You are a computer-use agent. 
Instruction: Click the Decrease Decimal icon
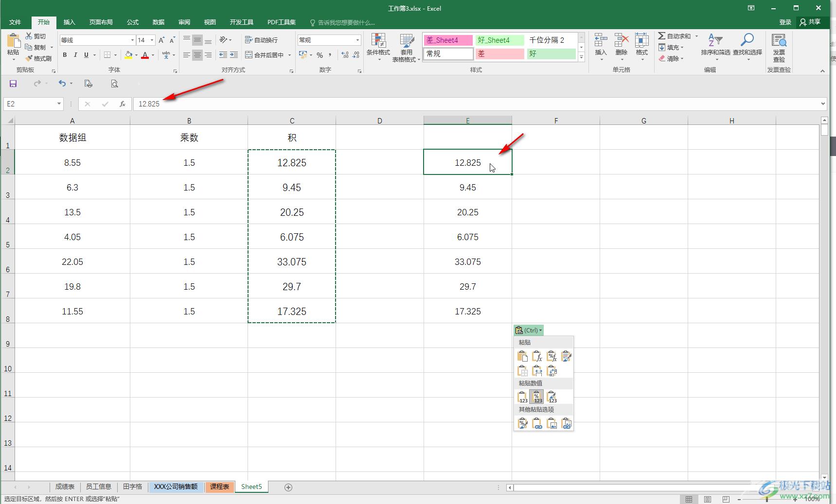(x=356, y=55)
